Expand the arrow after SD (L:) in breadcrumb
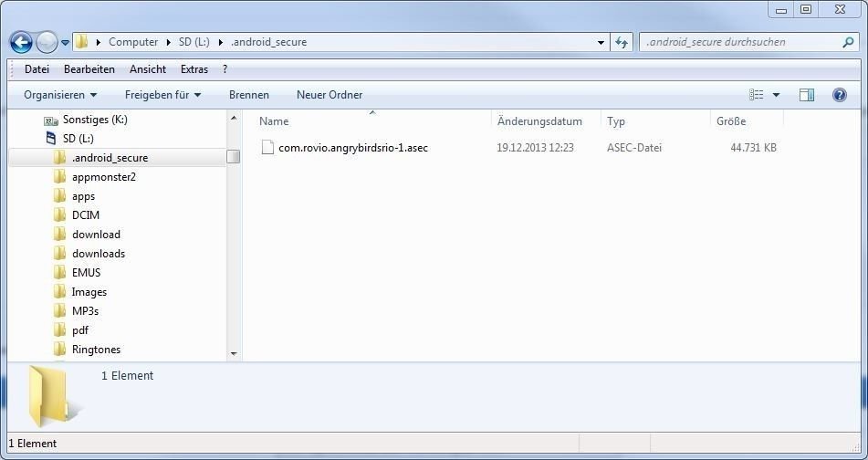The width and height of the screenshot is (868, 460). coord(221,42)
